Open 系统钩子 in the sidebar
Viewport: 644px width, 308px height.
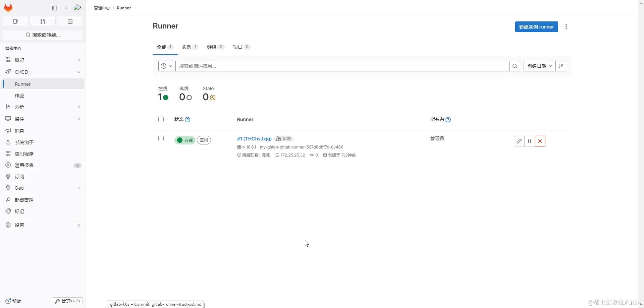[x=43, y=142]
